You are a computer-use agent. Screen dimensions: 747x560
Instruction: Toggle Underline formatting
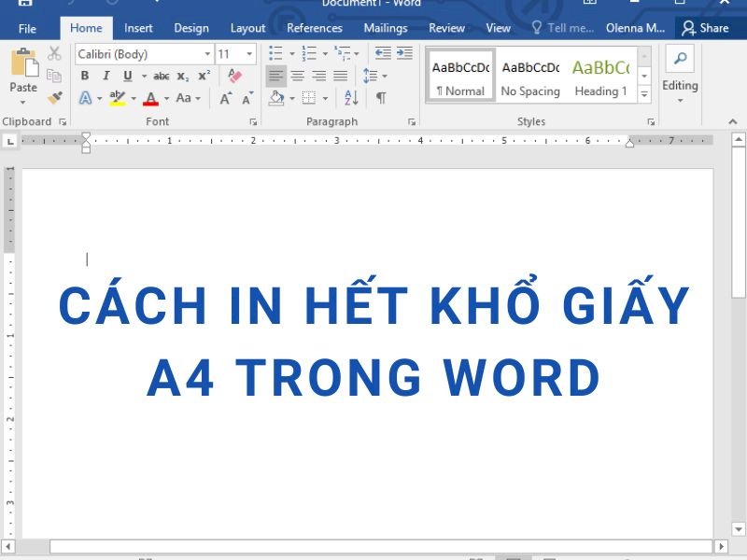(128, 76)
